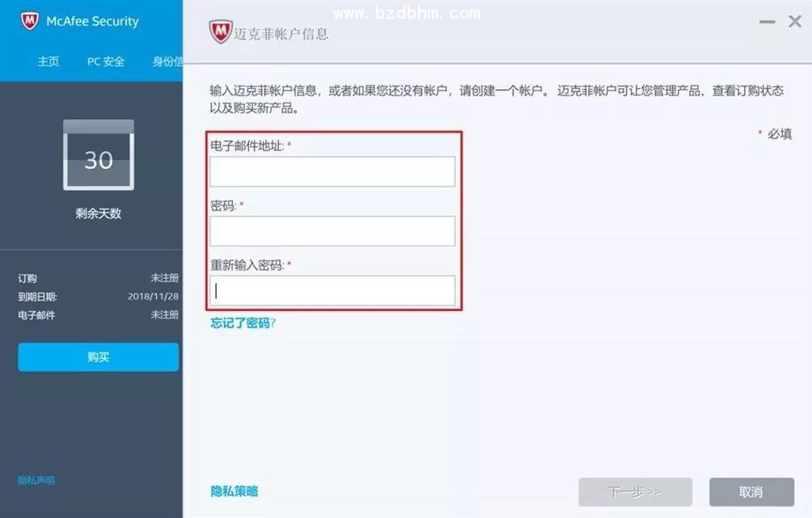Click the 2018/11/28 expiry date

point(154,297)
